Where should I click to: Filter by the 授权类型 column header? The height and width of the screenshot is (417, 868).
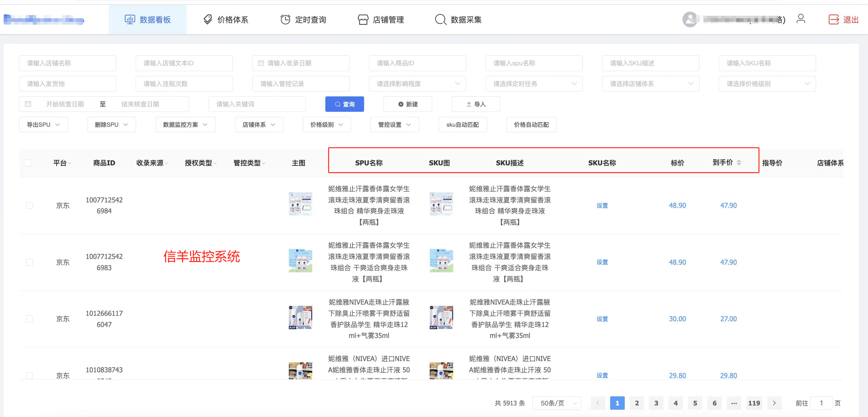[x=200, y=163]
